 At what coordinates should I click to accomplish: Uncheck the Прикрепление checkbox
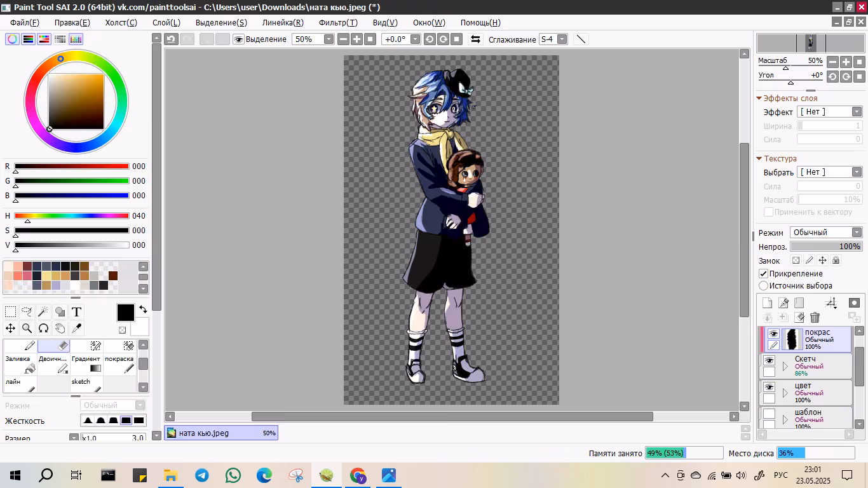click(764, 274)
